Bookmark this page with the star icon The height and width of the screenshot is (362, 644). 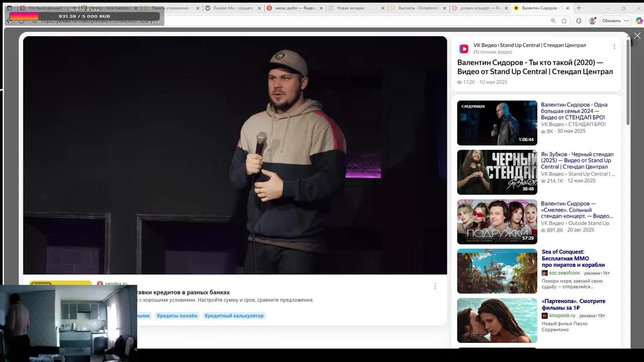click(x=564, y=21)
